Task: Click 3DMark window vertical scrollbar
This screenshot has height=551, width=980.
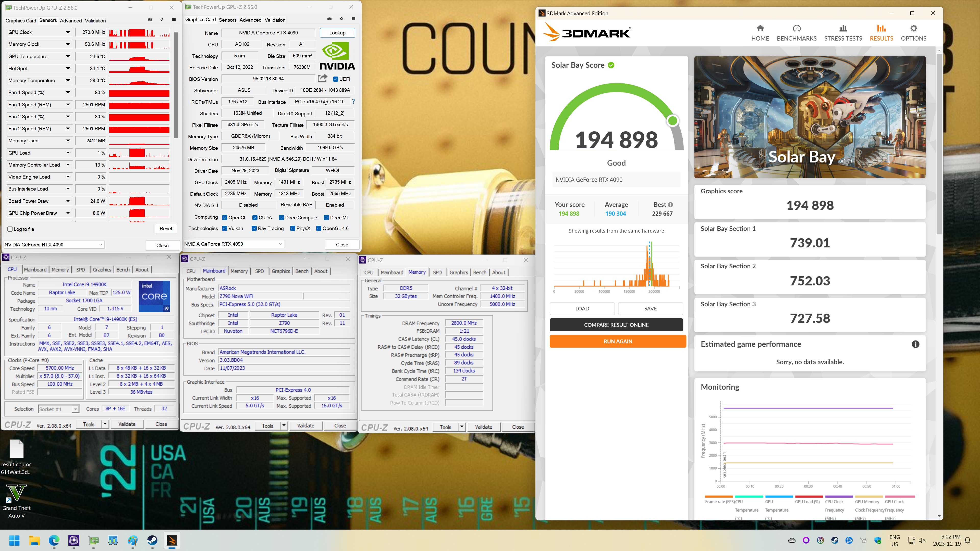Action: [939, 144]
